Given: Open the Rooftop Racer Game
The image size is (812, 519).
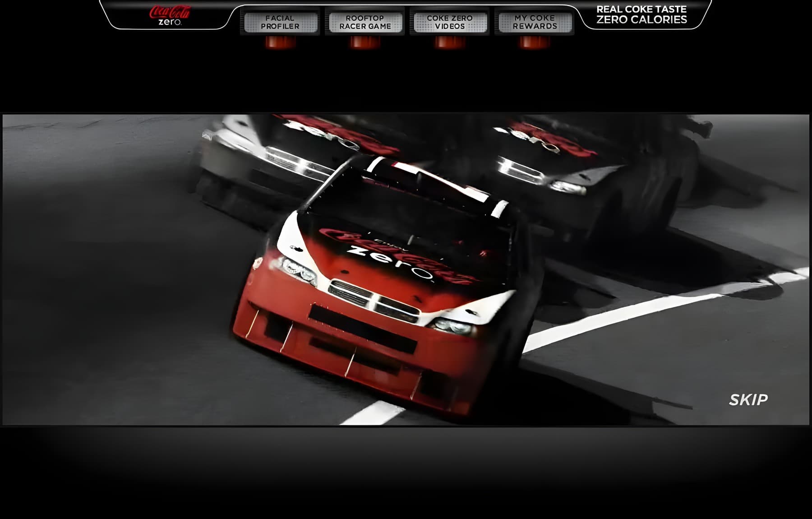Looking at the screenshot, I should (365, 22).
